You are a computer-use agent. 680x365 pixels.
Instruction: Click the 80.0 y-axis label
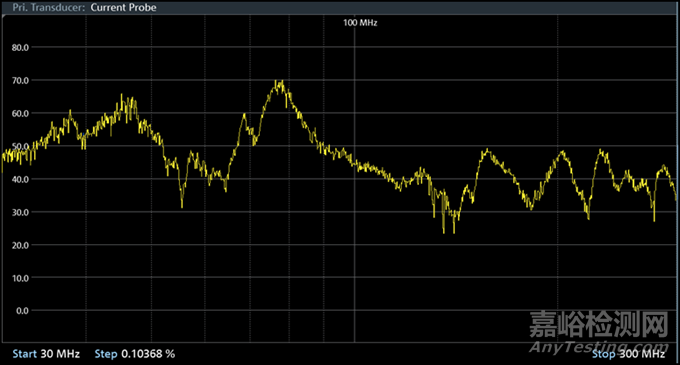click(x=20, y=48)
